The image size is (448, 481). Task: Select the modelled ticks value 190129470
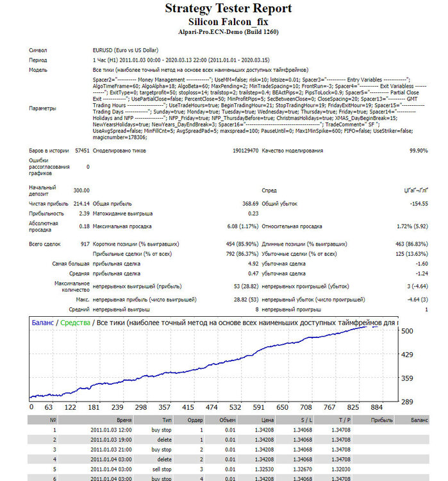pos(245,151)
